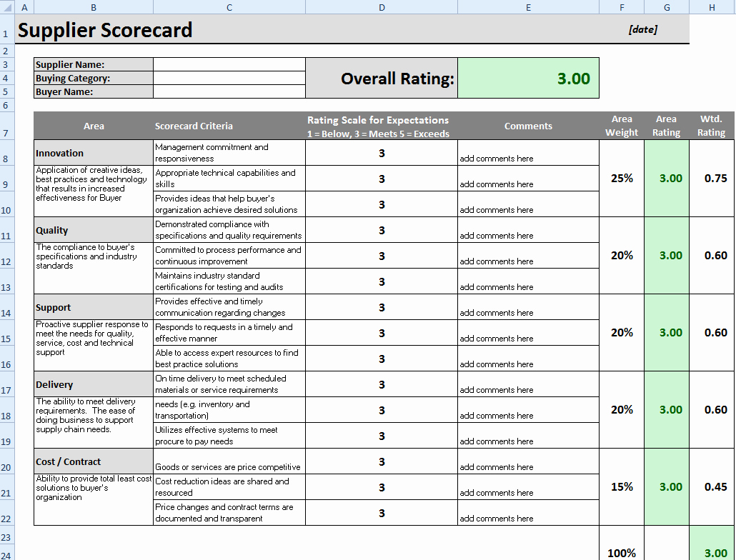Click comments cell for Demonstrated compliance row
This screenshot has width=736, height=560.
(x=528, y=230)
